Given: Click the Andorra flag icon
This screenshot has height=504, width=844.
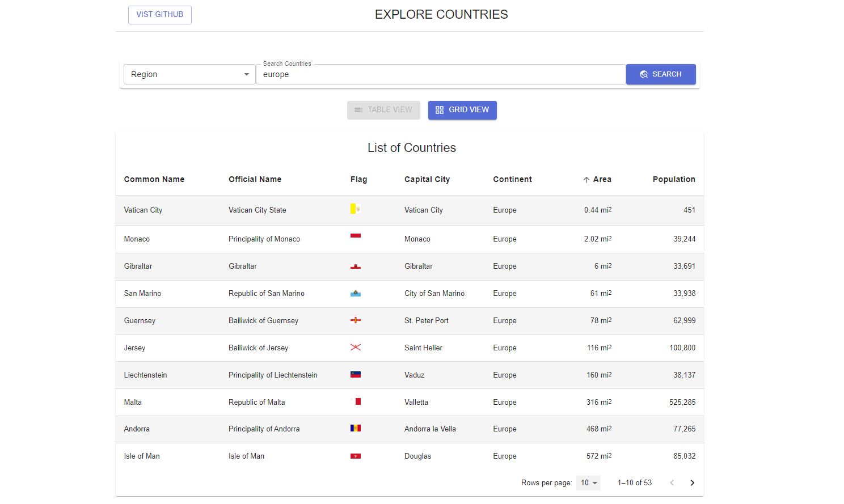Looking at the screenshot, I should pyautogui.click(x=356, y=428).
